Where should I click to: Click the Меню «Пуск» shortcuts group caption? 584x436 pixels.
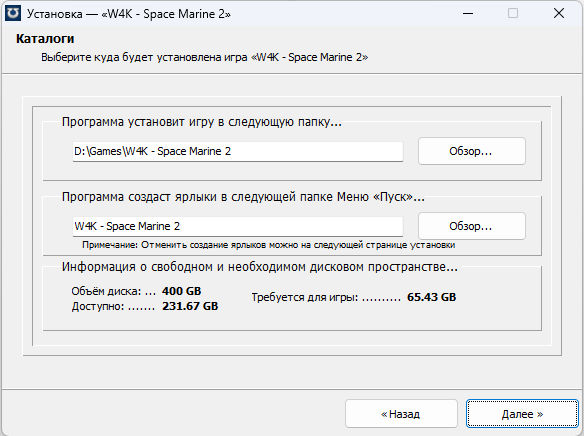(x=243, y=197)
